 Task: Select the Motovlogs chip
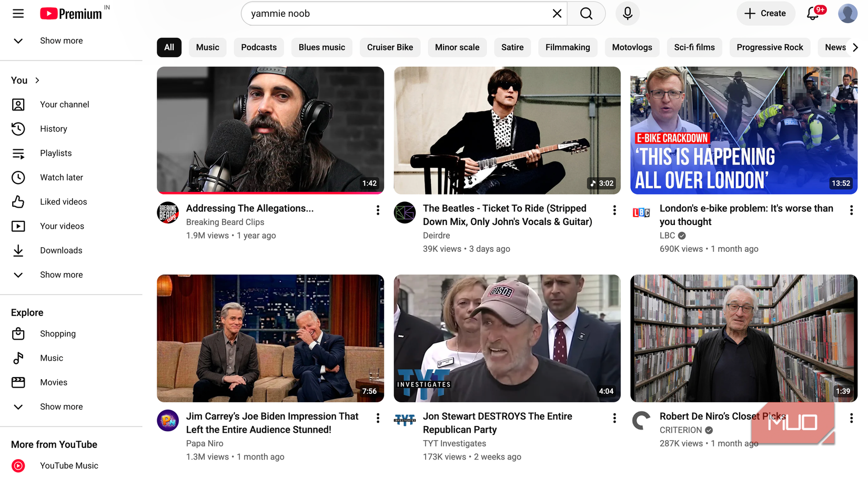pyautogui.click(x=632, y=47)
